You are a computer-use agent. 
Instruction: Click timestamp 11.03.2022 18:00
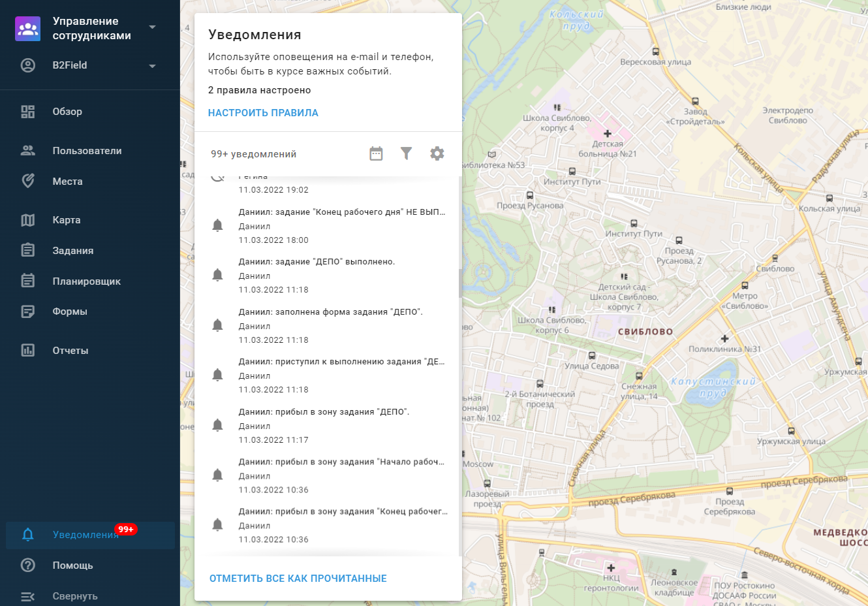(273, 240)
